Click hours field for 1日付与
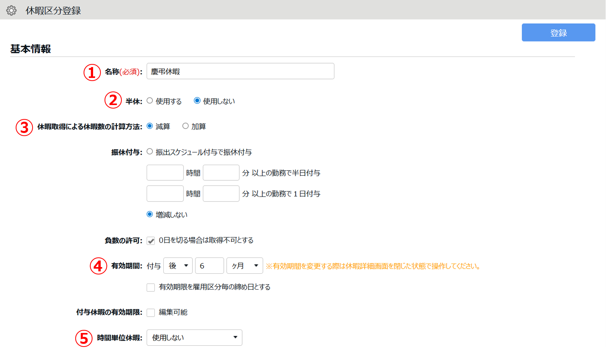The height and width of the screenshot is (364, 606). pos(165,194)
